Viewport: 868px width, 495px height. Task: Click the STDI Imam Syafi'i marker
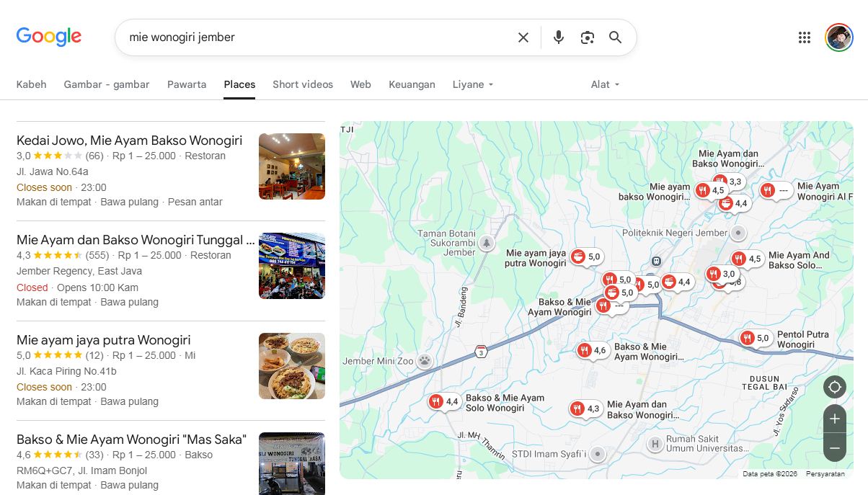coord(597,454)
